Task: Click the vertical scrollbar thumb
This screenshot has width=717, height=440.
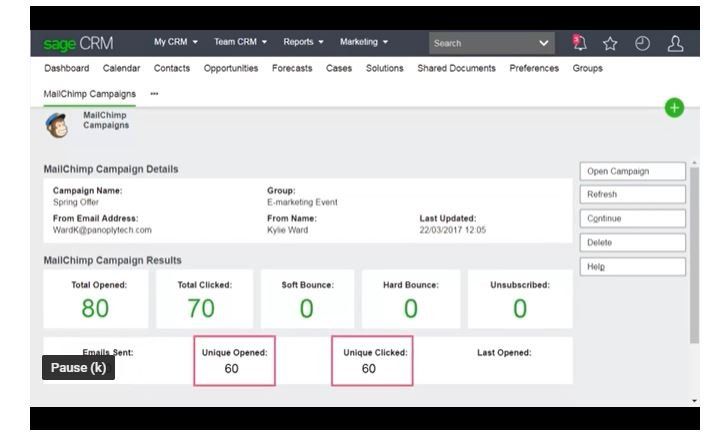Action: (x=694, y=255)
